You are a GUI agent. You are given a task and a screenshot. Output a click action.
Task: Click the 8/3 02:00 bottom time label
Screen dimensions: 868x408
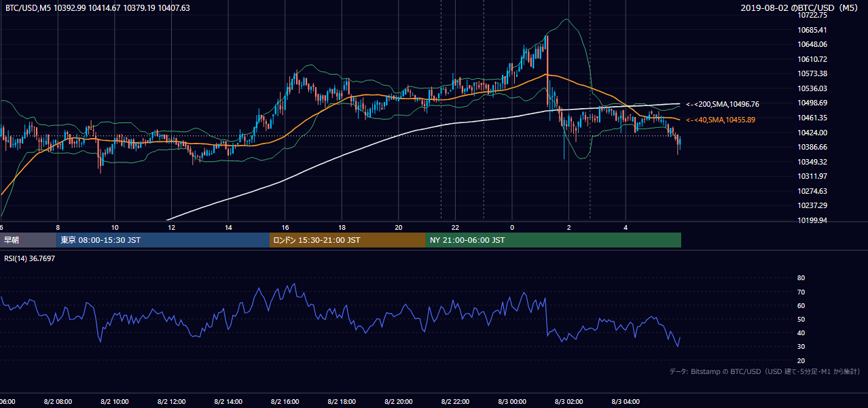coord(570,402)
